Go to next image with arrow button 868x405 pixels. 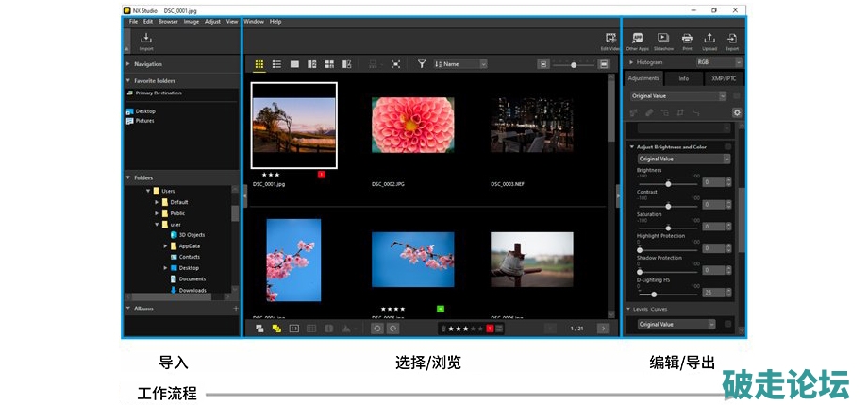[603, 329]
